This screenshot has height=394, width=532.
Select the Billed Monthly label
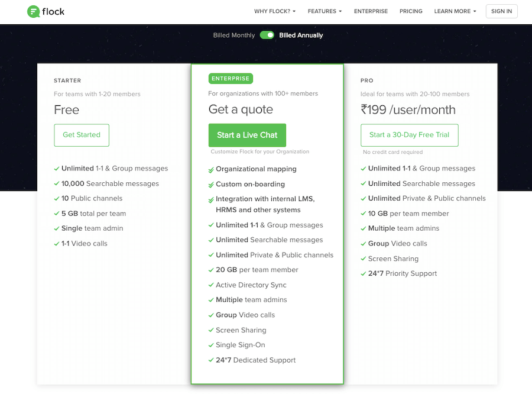pyautogui.click(x=233, y=35)
